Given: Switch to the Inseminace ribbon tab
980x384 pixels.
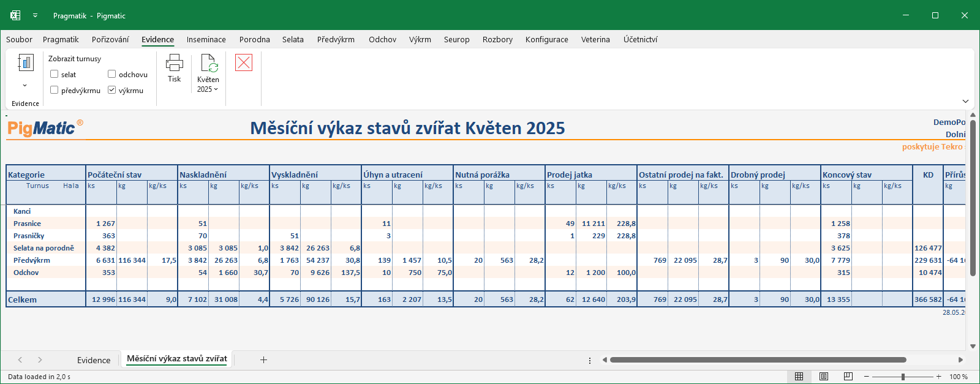Looking at the screenshot, I should pos(206,39).
